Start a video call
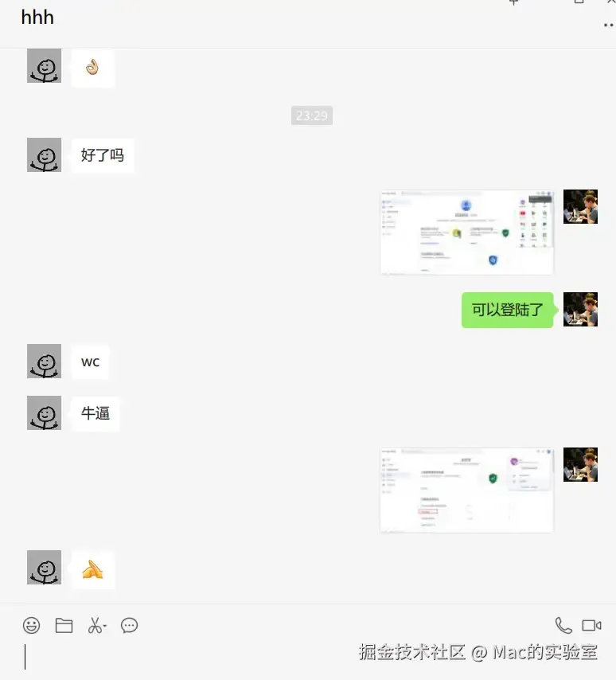The width and height of the screenshot is (616, 680). click(x=591, y=625)
